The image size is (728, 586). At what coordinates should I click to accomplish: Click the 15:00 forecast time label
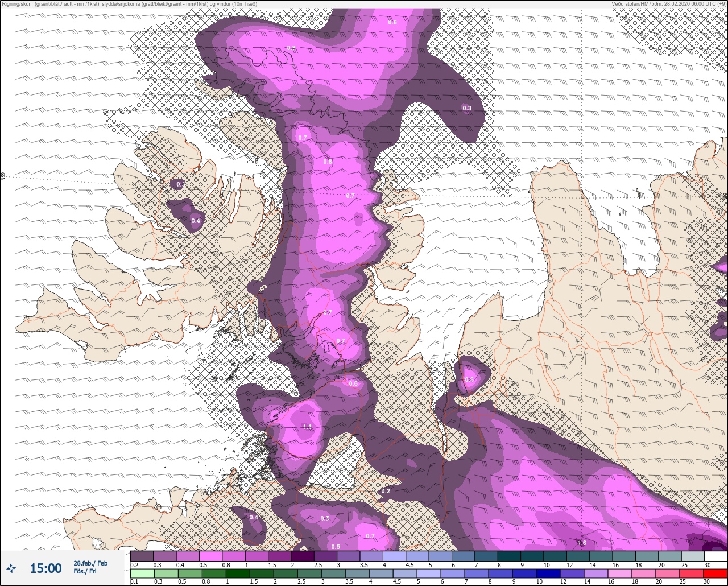(x=45, y=568)
